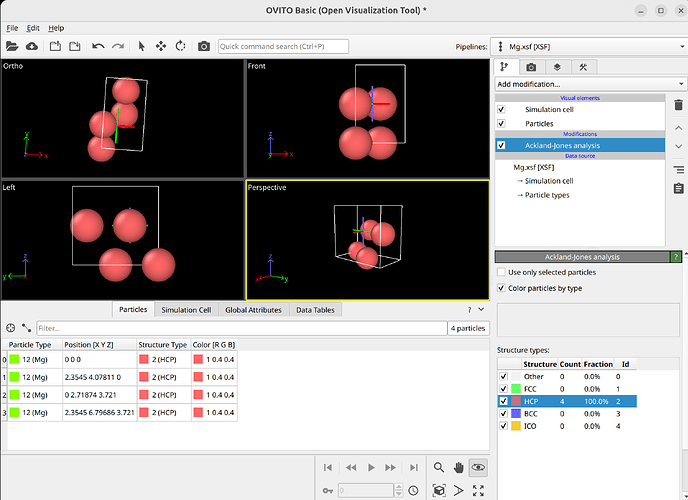688x500 pixels.
Task: Uncheck 'Color particles by type'
Action: [502, 288]
